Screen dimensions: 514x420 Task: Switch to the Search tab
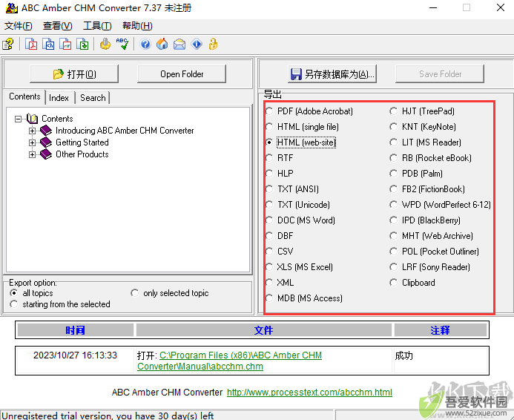point(93,98)
